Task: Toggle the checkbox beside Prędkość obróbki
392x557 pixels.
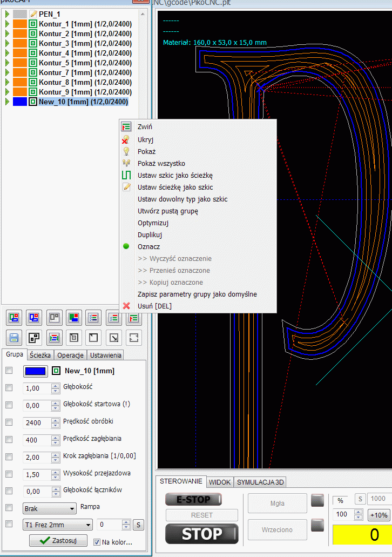Action: tap(9, 422)
